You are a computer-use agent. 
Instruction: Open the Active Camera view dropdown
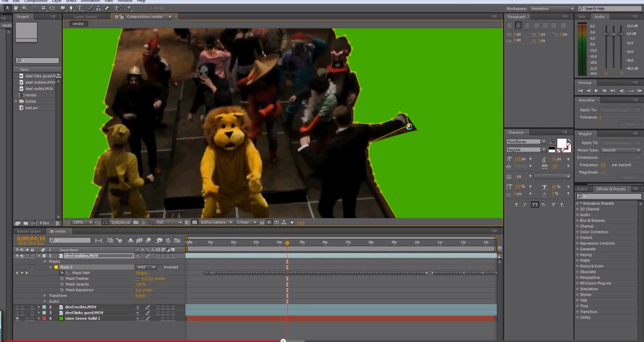pyautogui.click(x=216, y=222)
